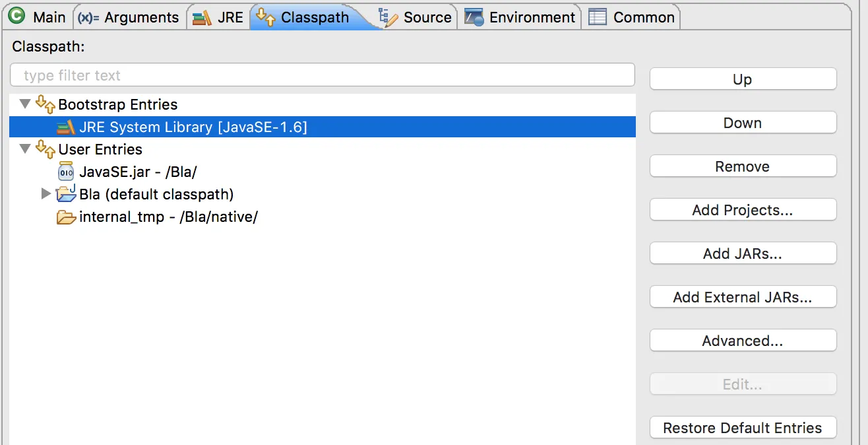Collapse the User Entries node
This screenshot has height=445, width=868.
click(25, 149)
